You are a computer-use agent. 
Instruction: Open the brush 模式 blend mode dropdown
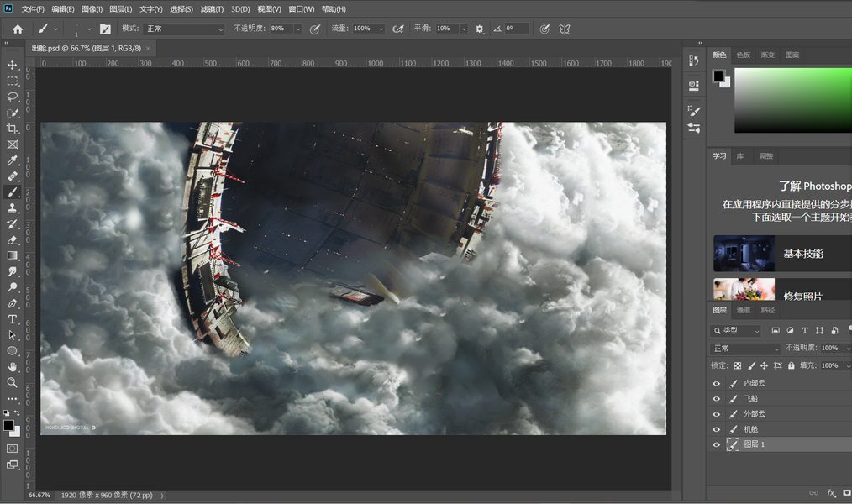tap(185, 29)
